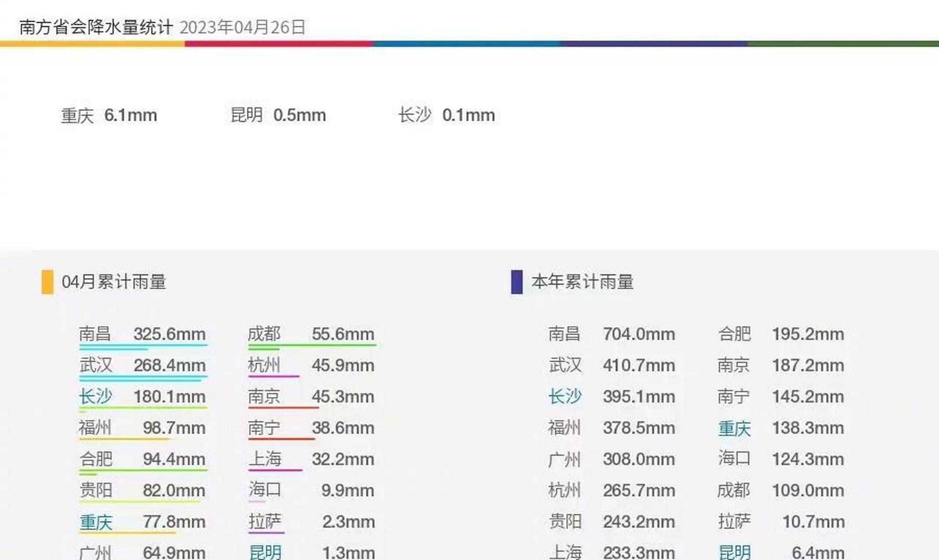Click the 0.5mm daily rainfall value
This screenshot has height=560, width=939.
[299, 115]
